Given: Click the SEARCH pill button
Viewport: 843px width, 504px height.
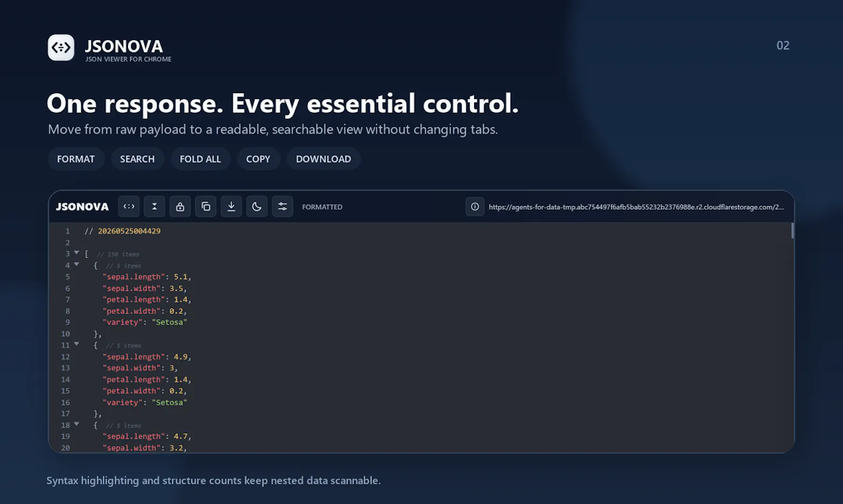Looking at the screenshot, I should [x=138, y=159].
